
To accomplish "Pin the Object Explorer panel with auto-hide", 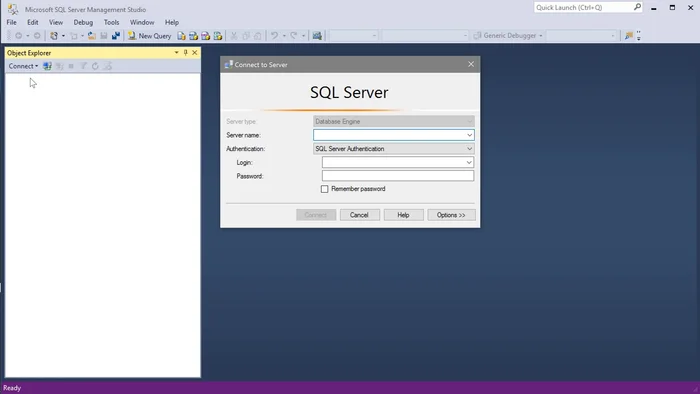I will [186, 53].
